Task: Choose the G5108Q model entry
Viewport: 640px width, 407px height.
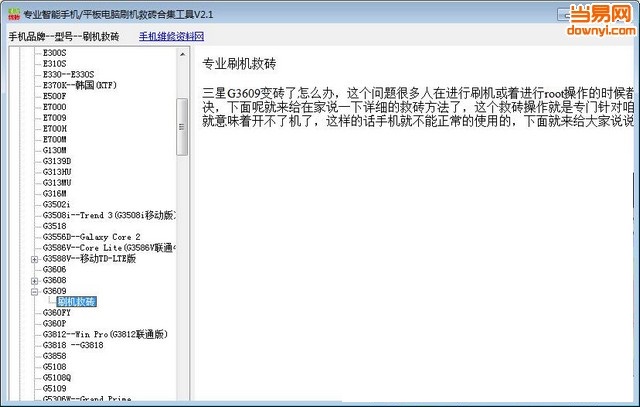Action: tap(57, 378)
